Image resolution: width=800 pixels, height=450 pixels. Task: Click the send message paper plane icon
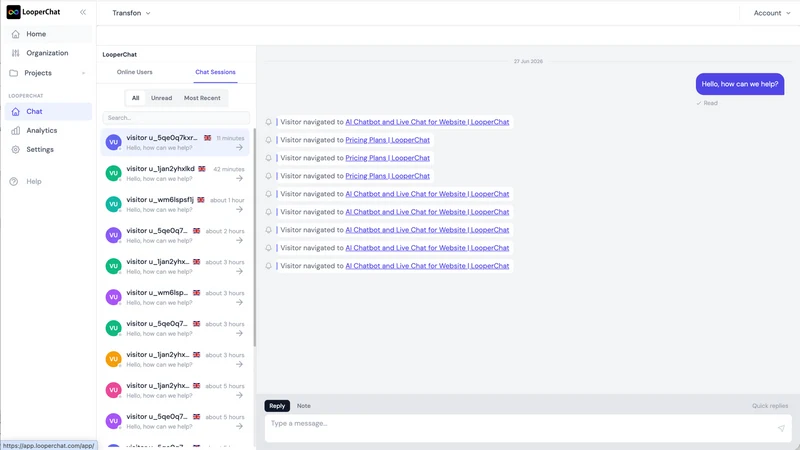(781, 428)
